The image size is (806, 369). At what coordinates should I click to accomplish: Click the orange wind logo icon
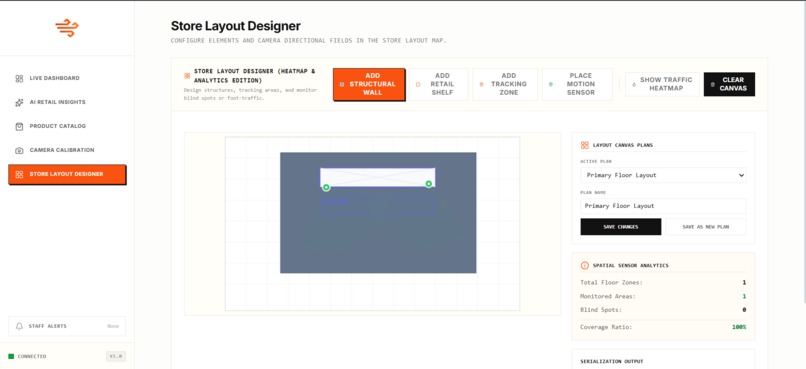click(x=67, y=28)
